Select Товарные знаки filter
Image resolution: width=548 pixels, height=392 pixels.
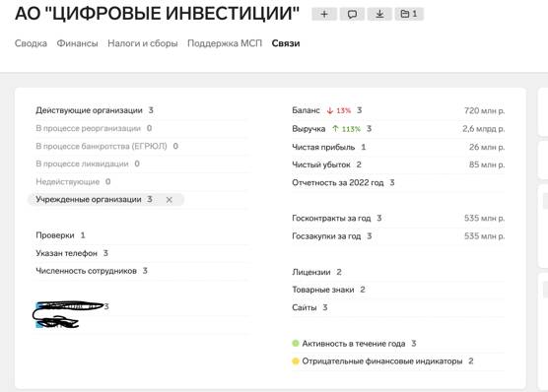click(x=398, y=290)
